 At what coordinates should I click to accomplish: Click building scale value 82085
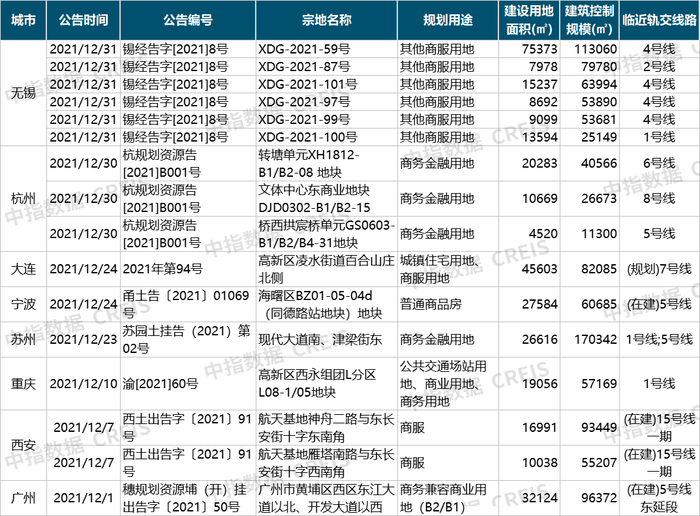click(599, 269)
